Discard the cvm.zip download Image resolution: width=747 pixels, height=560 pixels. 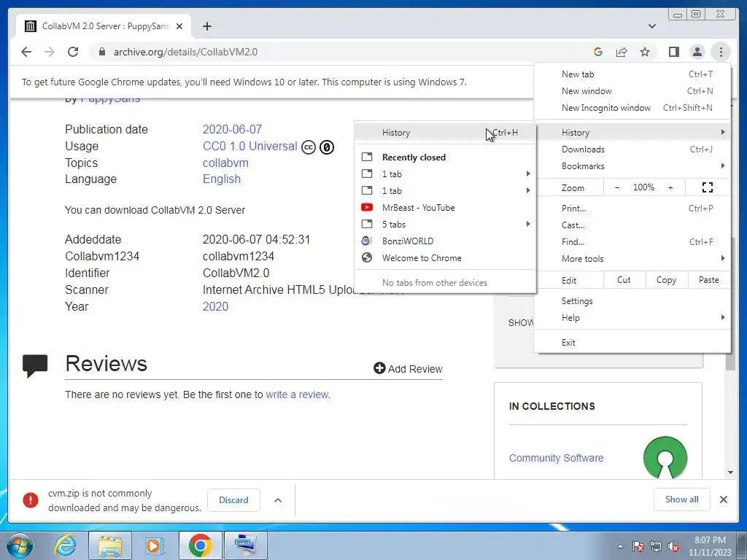(233, 500)
